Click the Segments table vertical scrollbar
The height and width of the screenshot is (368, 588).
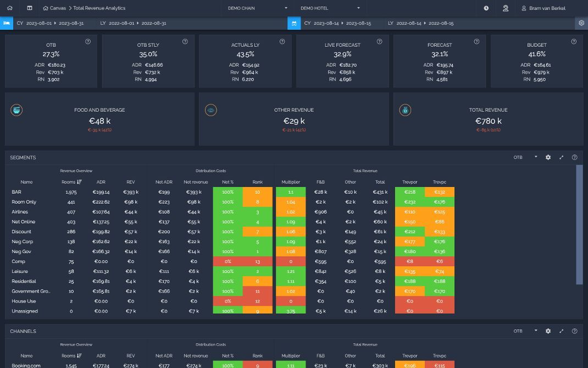(579, 224)
